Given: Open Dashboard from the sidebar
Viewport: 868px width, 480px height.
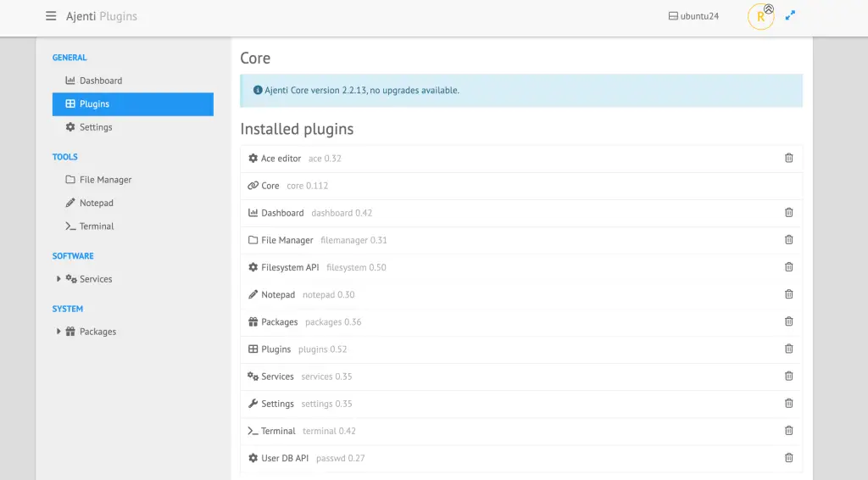Looking at the screenshot, I should click(x=133, y=81).
